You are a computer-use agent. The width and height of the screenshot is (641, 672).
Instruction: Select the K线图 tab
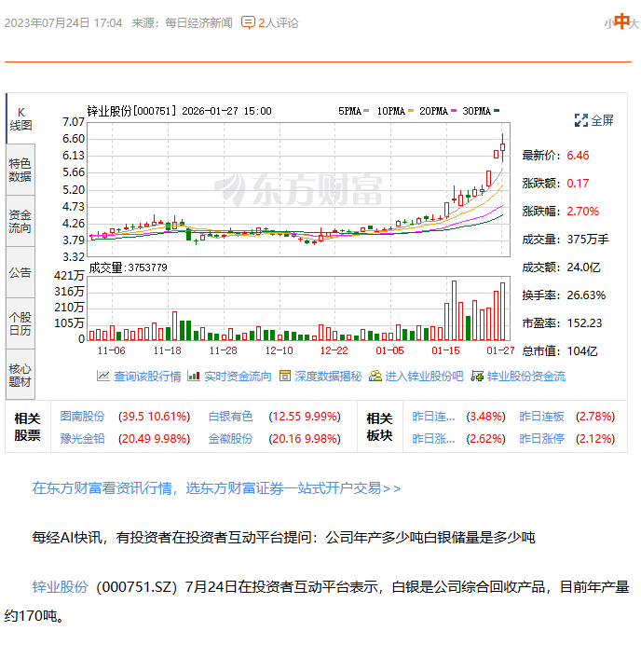(x=20, y=118)
